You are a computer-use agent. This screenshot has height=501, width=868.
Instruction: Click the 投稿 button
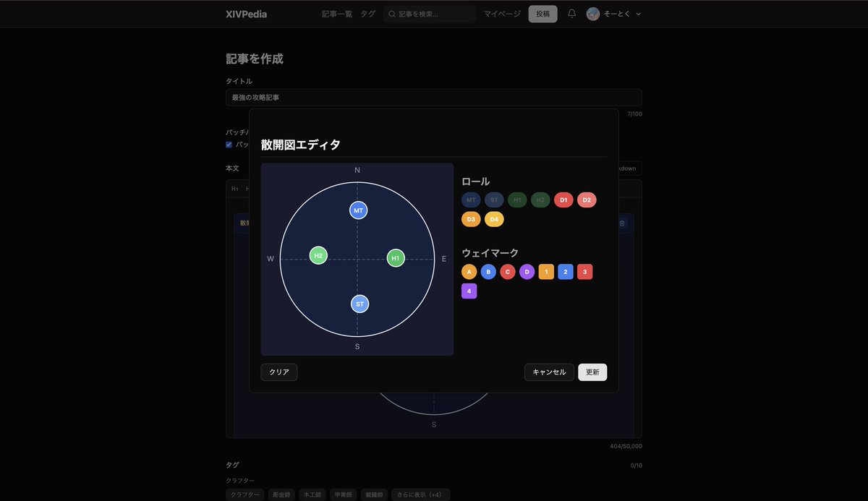pos(543,14)
